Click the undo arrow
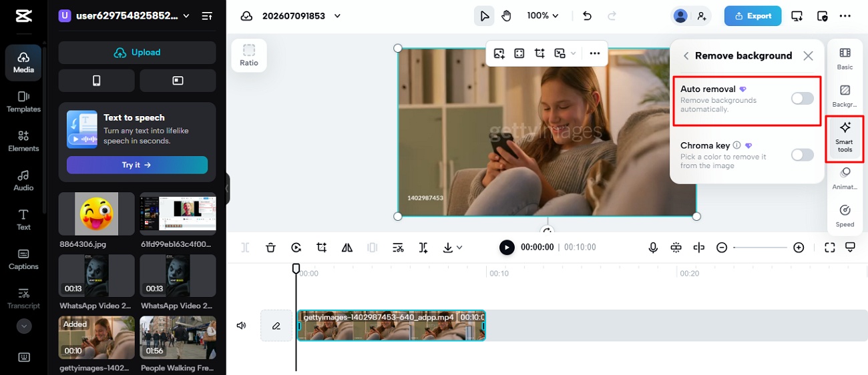 587,16
